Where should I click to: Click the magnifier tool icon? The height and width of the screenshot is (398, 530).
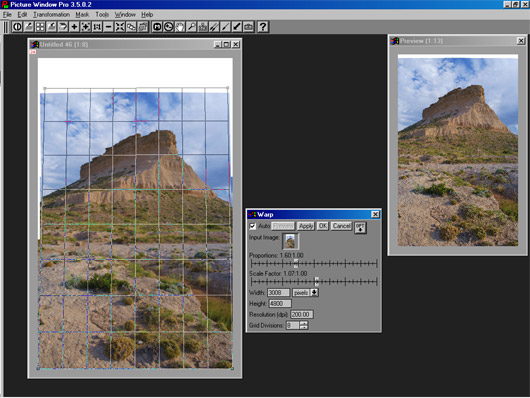pos(191,27)
